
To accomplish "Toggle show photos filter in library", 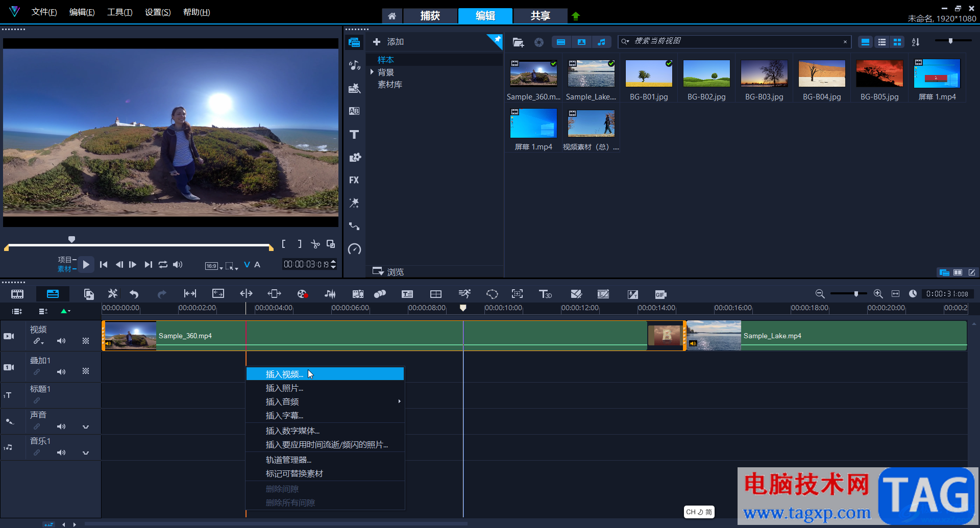I will pyautogui.click(x=581, y=42).
